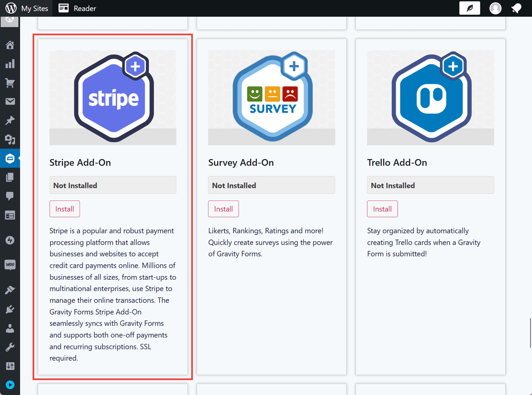Open the Feedback form icon in sidebar

(10, 215)
